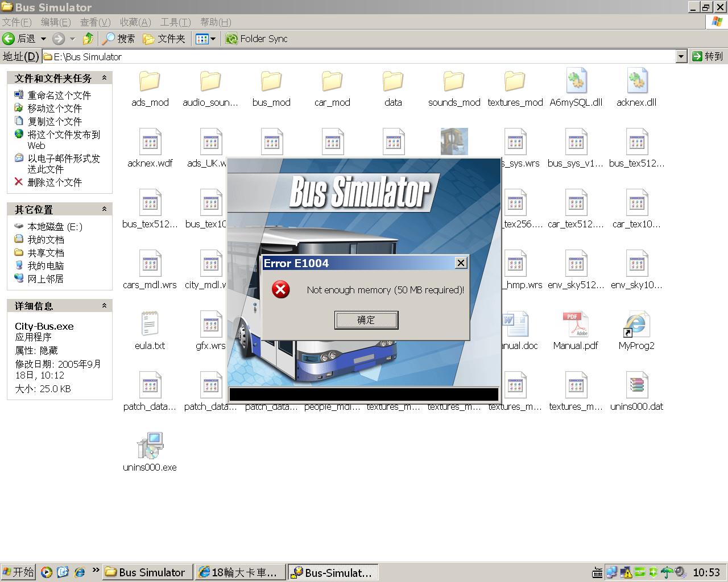Click the 确定 button in error dialog
The image size is (728, 582).
[x=366, y=320]
